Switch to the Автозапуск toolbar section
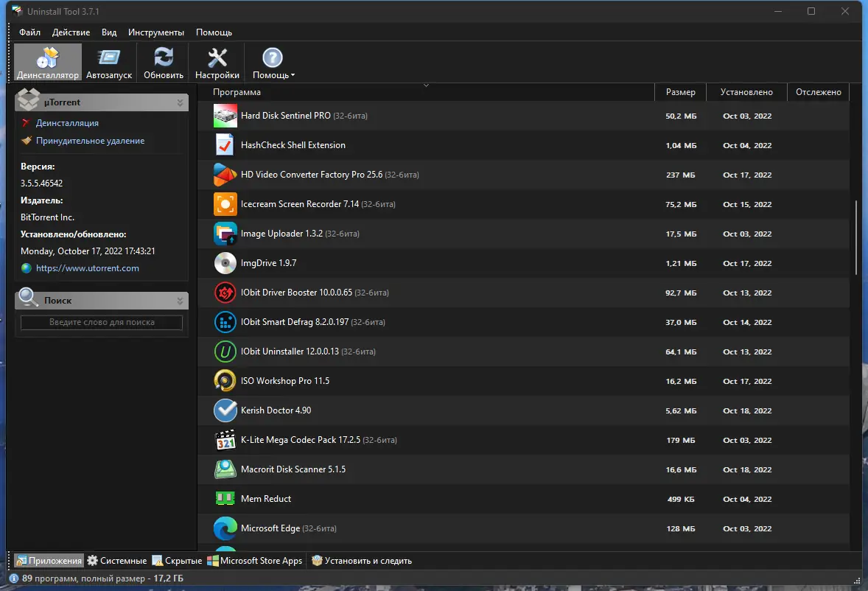This screenshot has width=868, height=591. 109,63
